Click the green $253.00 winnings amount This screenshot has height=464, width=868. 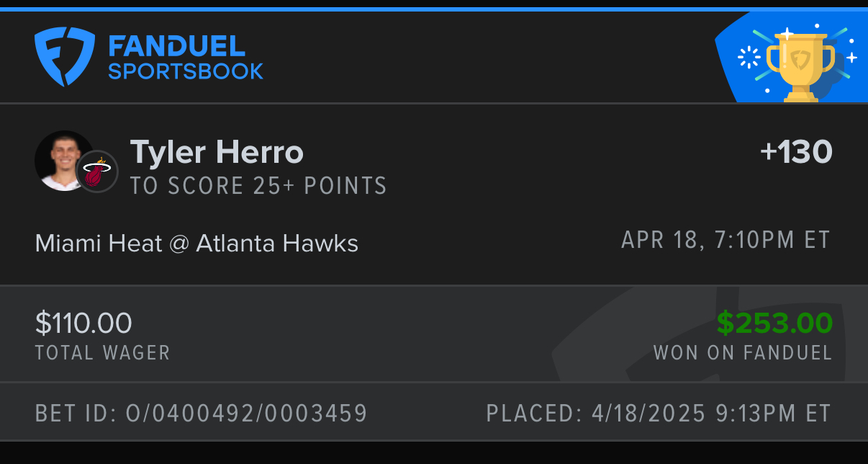pyautogui.click(x=774, y=323)
